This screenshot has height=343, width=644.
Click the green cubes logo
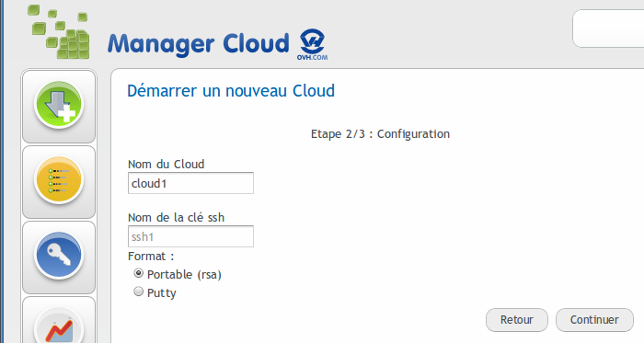pos(58,31)
